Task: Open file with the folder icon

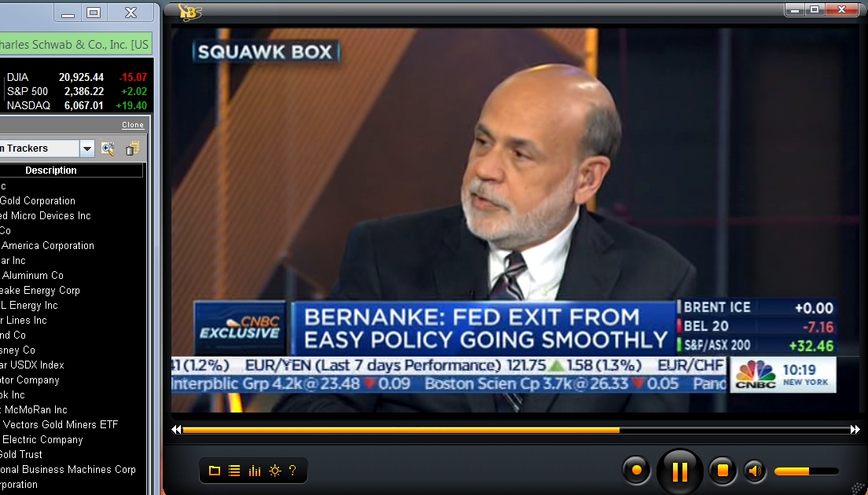Action: pyautogui.click(x=214, y=471)
